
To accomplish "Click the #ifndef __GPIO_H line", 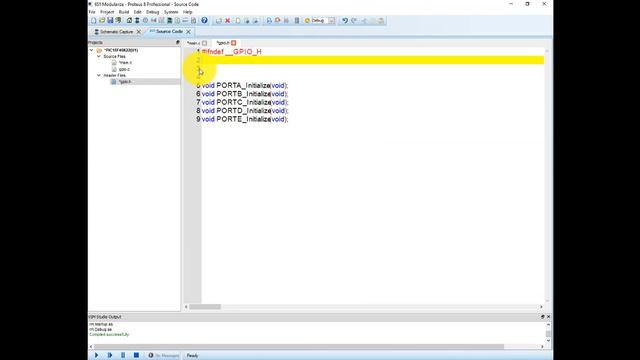I will pos(231,52).
